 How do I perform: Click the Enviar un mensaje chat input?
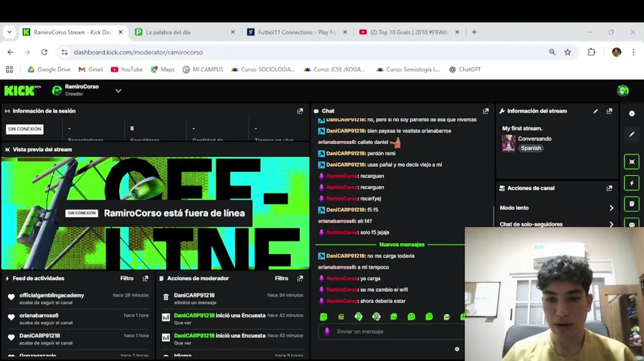pyautogui.click(x=392, y=331)
